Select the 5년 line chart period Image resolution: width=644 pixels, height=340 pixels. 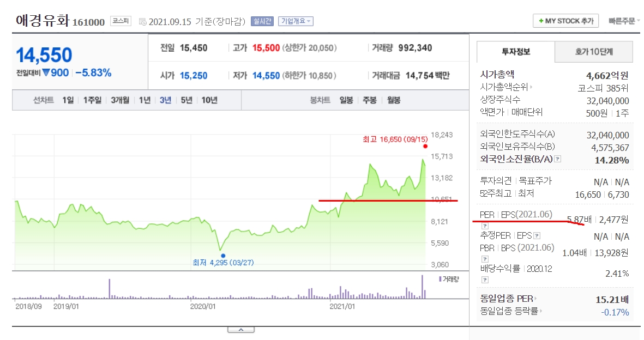[186, 100]
